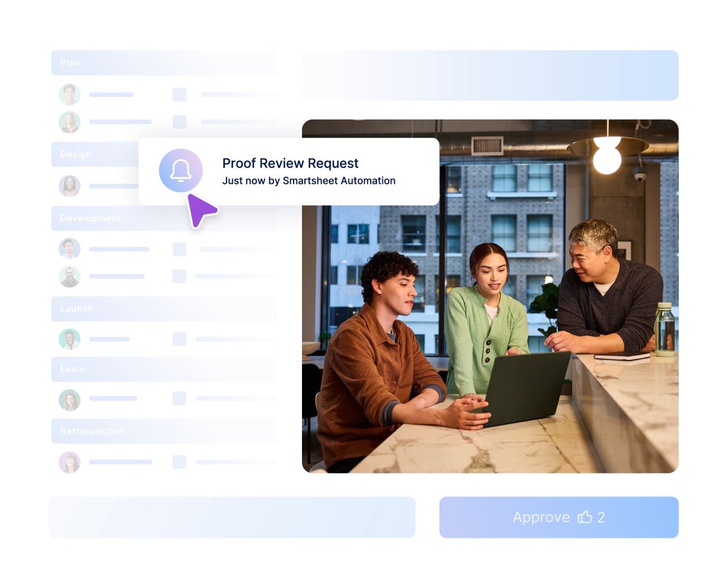727x588 pixels.
Task: Click the notification bell icon
Action: pos(180,170)
